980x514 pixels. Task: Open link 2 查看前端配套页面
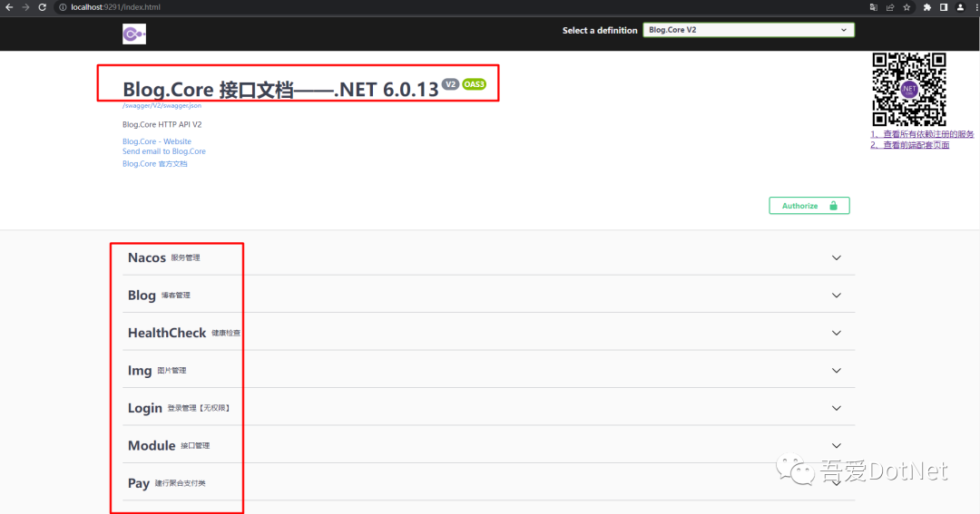(x=910, y=145)
